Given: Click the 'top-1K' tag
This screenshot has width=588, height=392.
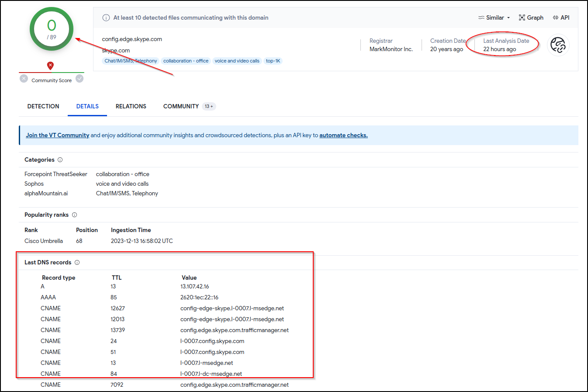Looking at the screenshot, I should click(273, 61).
